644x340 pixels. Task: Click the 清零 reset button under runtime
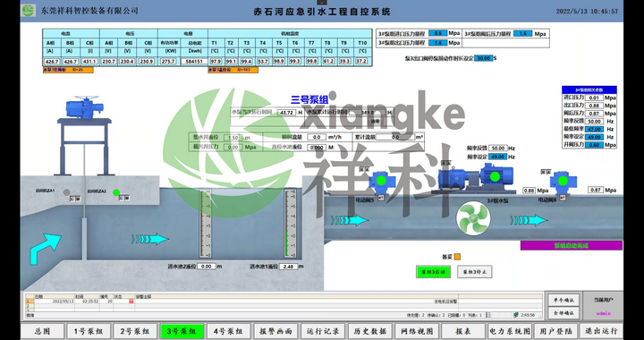pyautogui.click(x=376, y=121)
